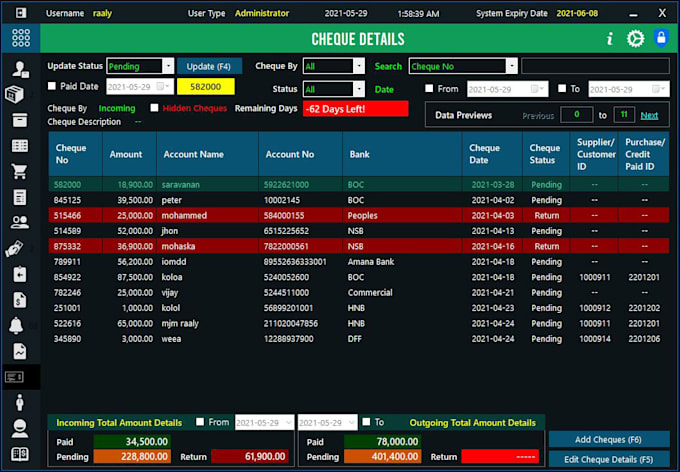Open the hand-with-cash payment sidebar icon

tap(14, 249)
